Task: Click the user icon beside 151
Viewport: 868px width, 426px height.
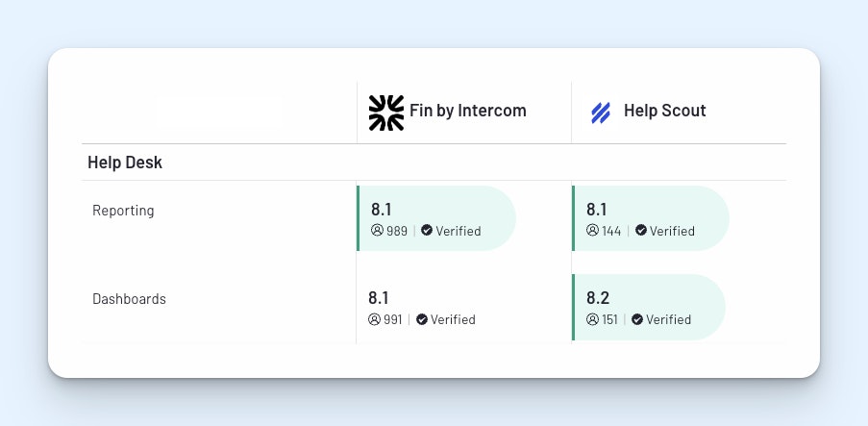Action: (592, 319)
